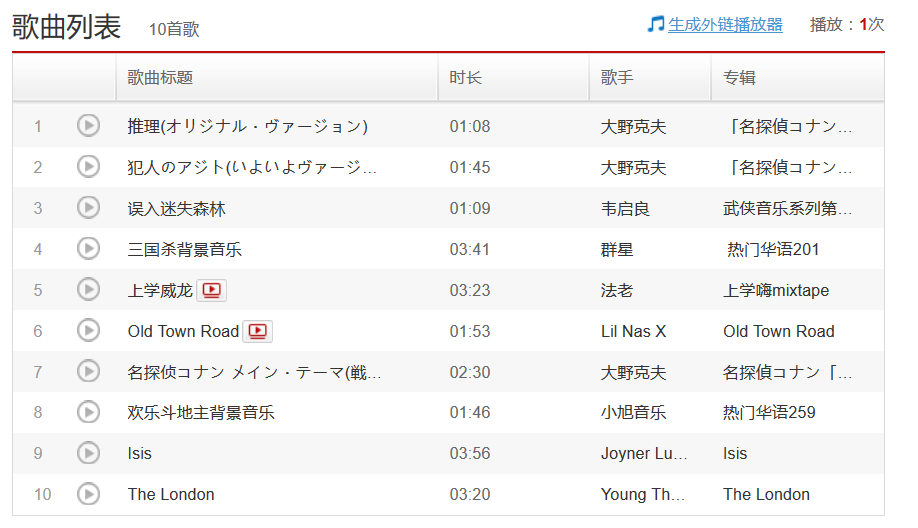
Task: Click artist 韦启良 in row 3
Action: coord(625,208)
